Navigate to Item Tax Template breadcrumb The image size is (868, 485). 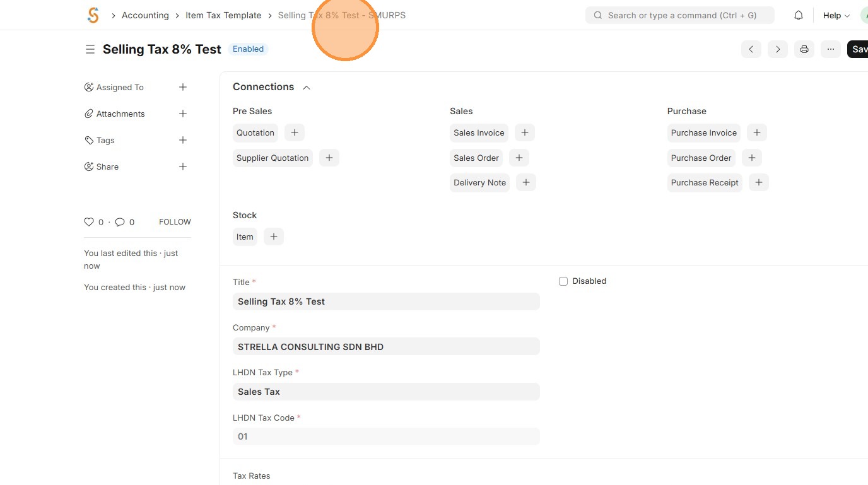223,15
